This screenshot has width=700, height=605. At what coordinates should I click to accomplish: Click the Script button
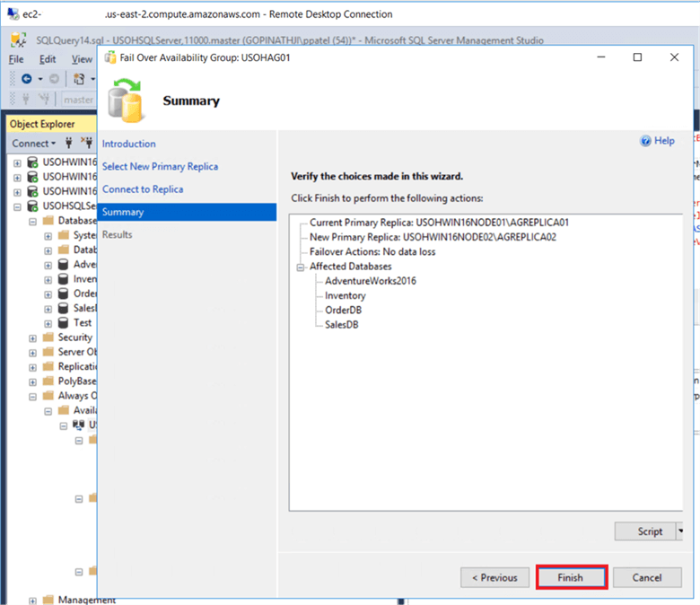coord(645,531)
